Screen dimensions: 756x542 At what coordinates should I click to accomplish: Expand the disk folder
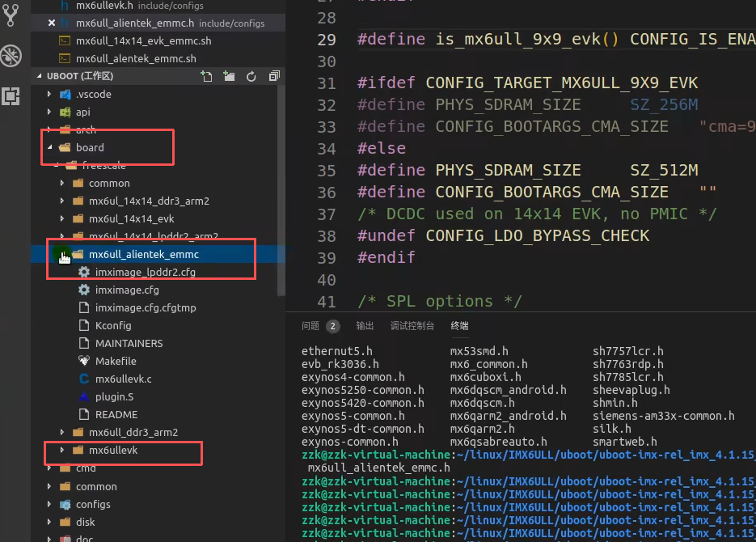49,522
